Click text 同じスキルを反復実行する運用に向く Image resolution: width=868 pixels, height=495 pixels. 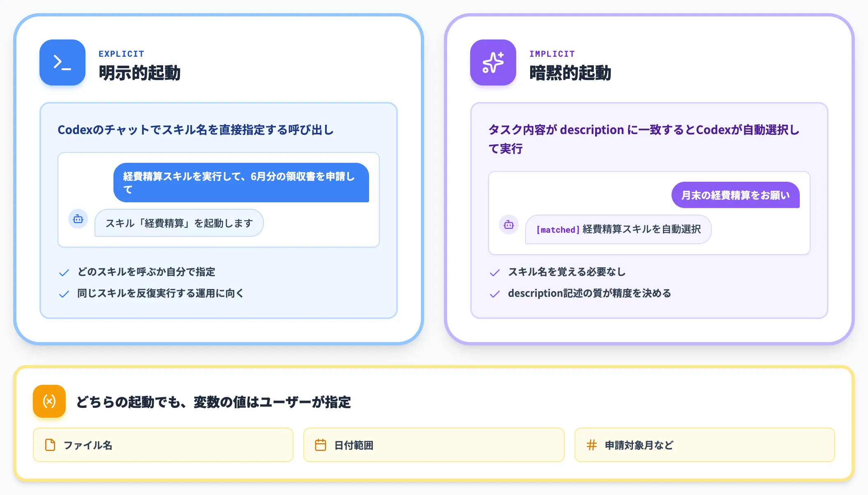click(x=161, y=293)
